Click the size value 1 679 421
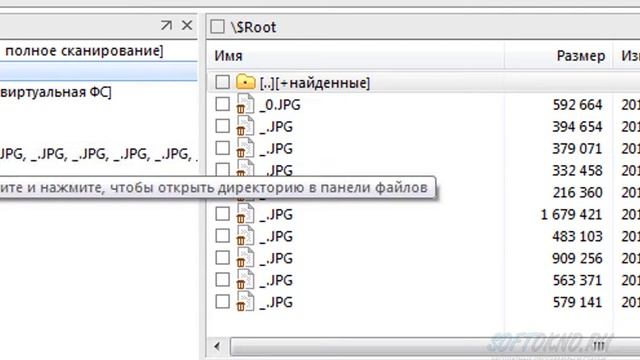The image size is (640, 360). 571,215
